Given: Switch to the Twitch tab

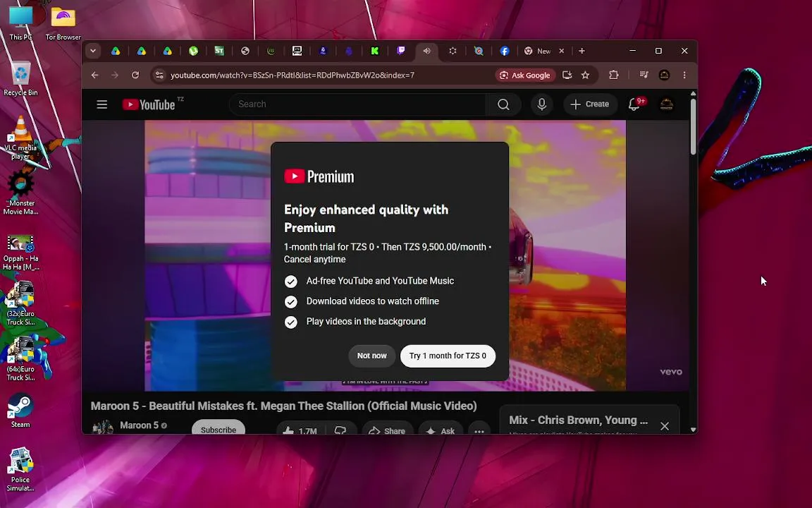Looking at the screenshot, I should tap(401, 51).
